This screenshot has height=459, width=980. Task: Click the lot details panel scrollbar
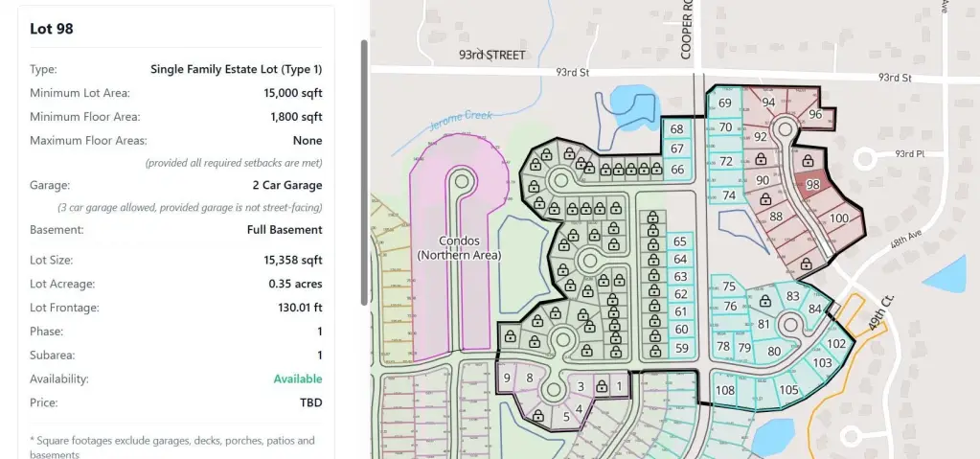coord(364,172)
